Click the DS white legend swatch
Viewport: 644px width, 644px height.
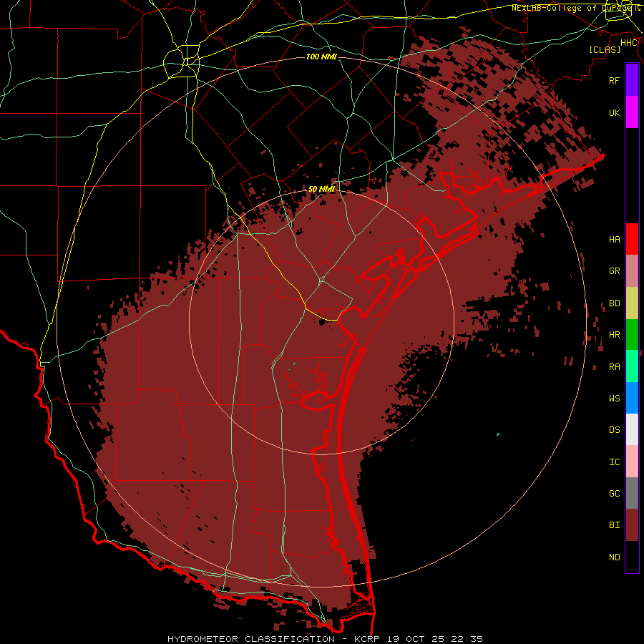pyautogui.click(x=632, y=429)
